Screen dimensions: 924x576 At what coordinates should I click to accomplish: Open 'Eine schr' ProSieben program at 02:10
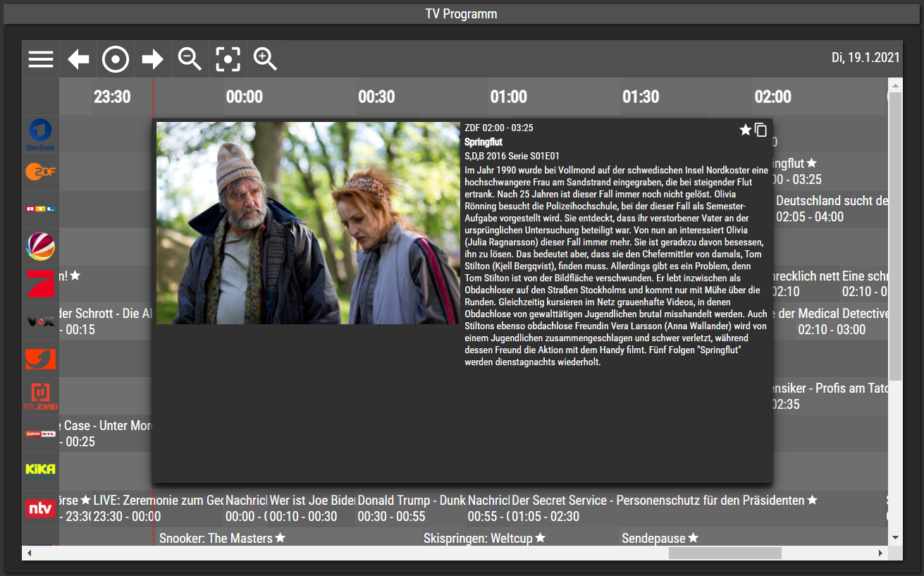[x=863, y=283]
